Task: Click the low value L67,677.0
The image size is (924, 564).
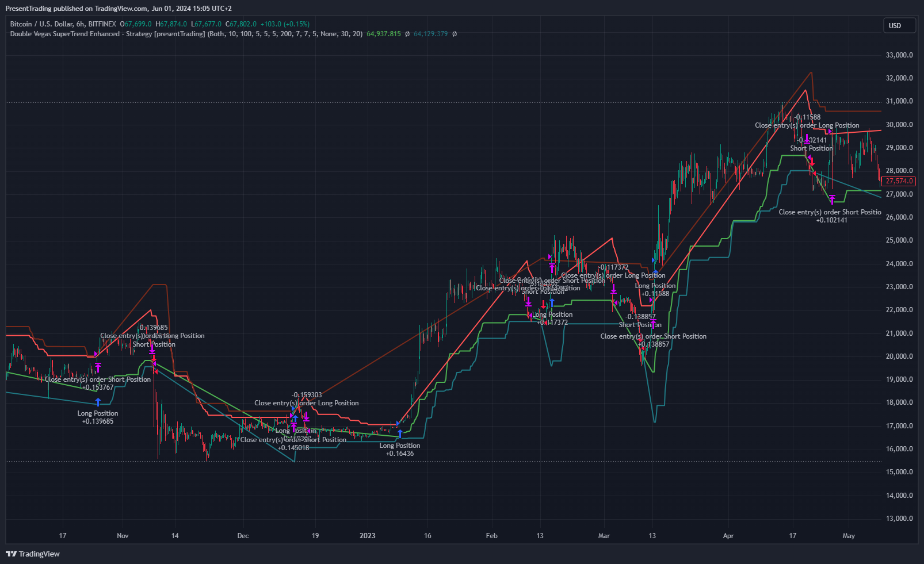Action: [206, 24]
